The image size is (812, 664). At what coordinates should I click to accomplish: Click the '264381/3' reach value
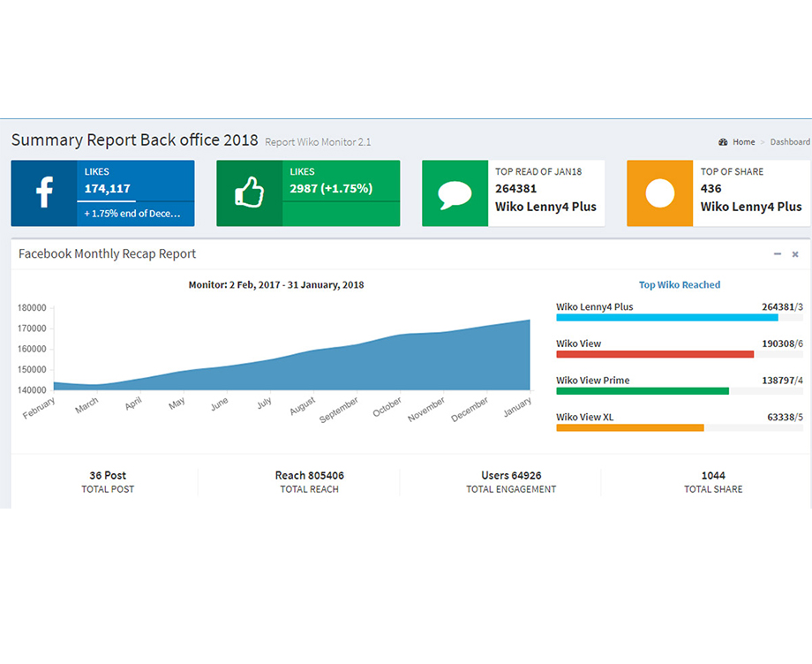782,307
